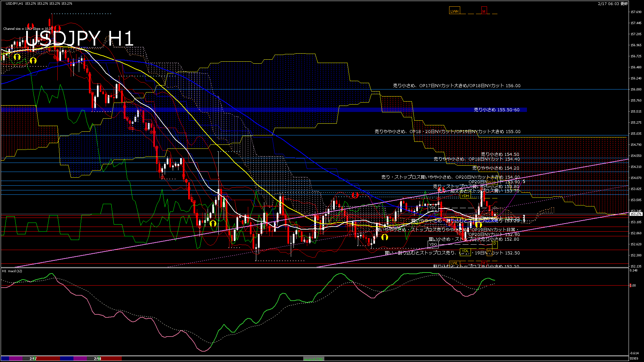Click the 156.00 order level text label
This screenshot has height=362, width=644.
click(457, 86)
